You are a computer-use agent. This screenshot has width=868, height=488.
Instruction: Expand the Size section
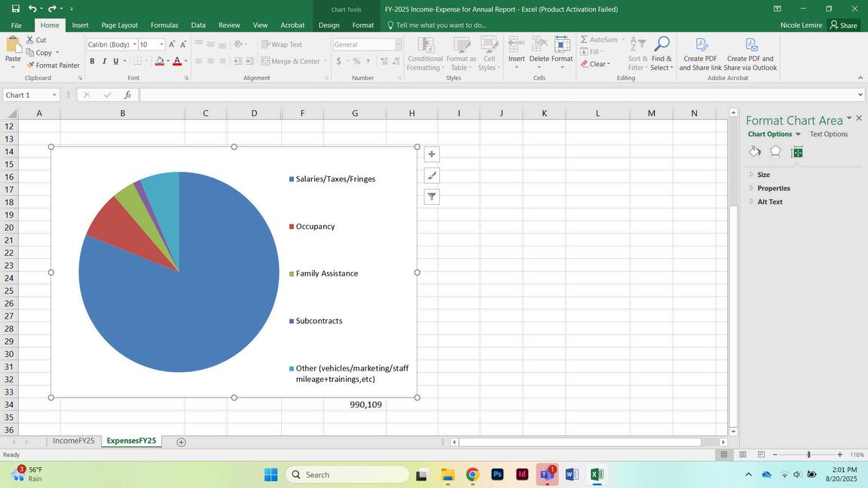click(763, 175)
